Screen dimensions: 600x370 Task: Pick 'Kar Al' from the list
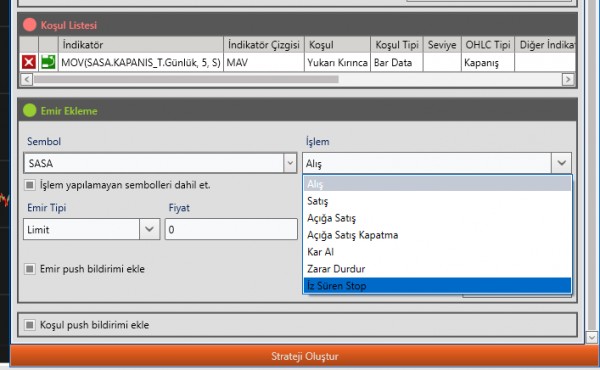[x=437, y=252]
